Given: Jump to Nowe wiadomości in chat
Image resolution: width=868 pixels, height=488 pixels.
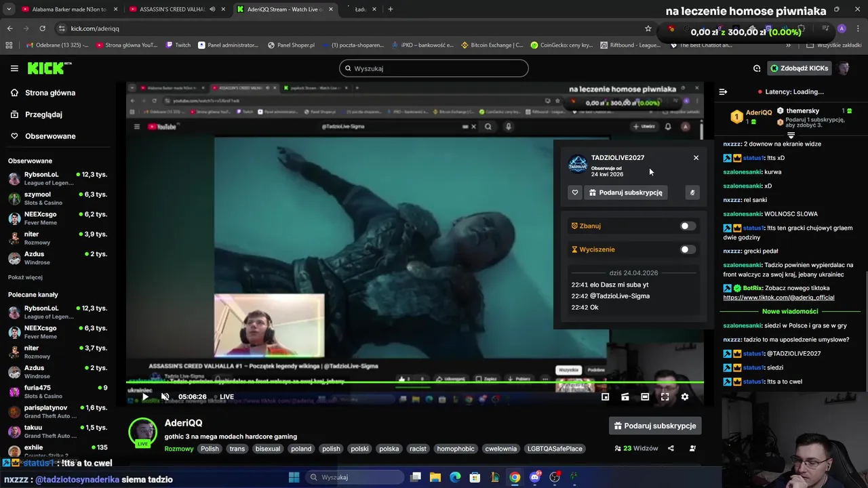Looking at the screenshot, I should [x=790, y=311].
